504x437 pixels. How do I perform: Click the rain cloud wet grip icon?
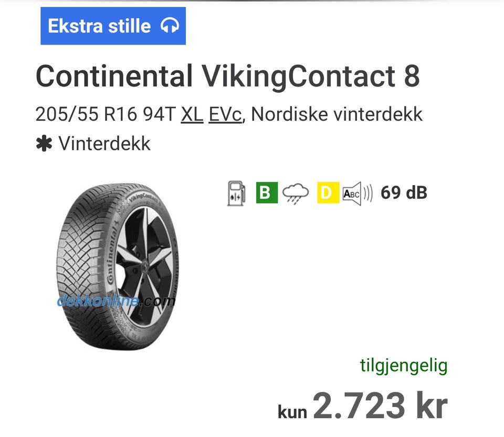tap(296, 194)
